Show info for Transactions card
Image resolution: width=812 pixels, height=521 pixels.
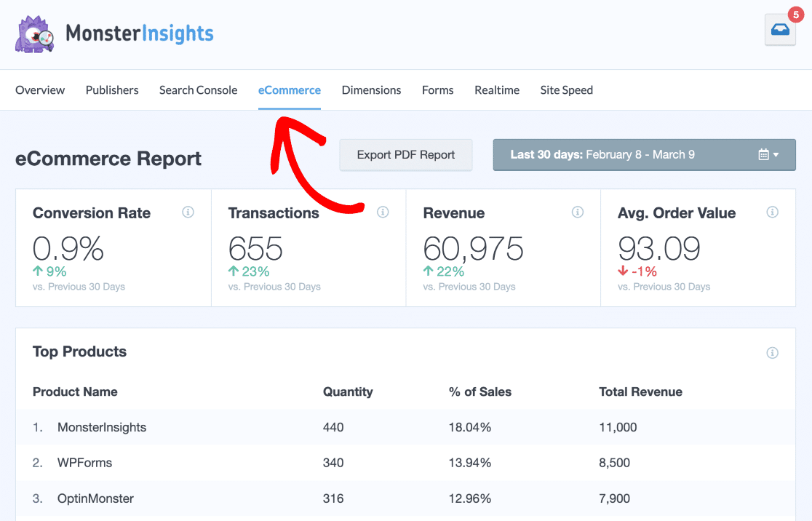(x=383, y=212)
